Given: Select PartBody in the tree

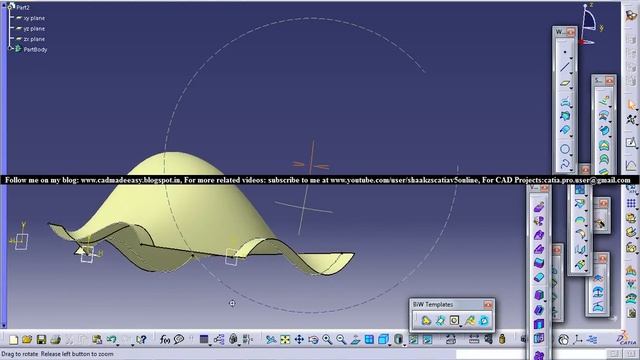Looking at the screenshot, I should click(35, 49).
